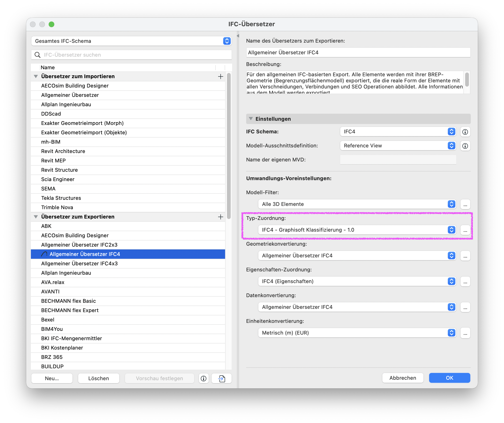Image resolution: width=504 pixels, height=423 pixels.
Task: Select BKI Kostenplaner translator
Action: click(128, 348)
